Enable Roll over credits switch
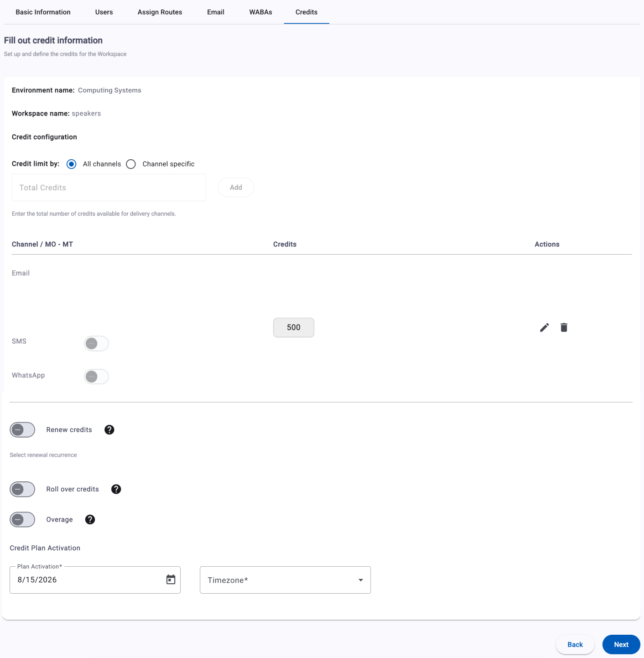This screenshot has width=644, height=658. coord(22,489)
